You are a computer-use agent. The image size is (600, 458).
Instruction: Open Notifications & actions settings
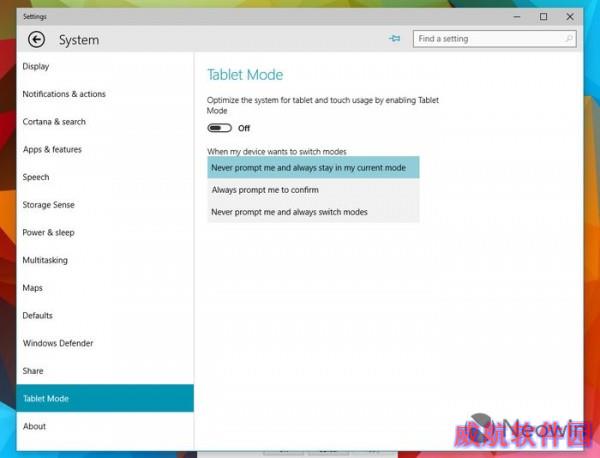[x=105, y=94]
